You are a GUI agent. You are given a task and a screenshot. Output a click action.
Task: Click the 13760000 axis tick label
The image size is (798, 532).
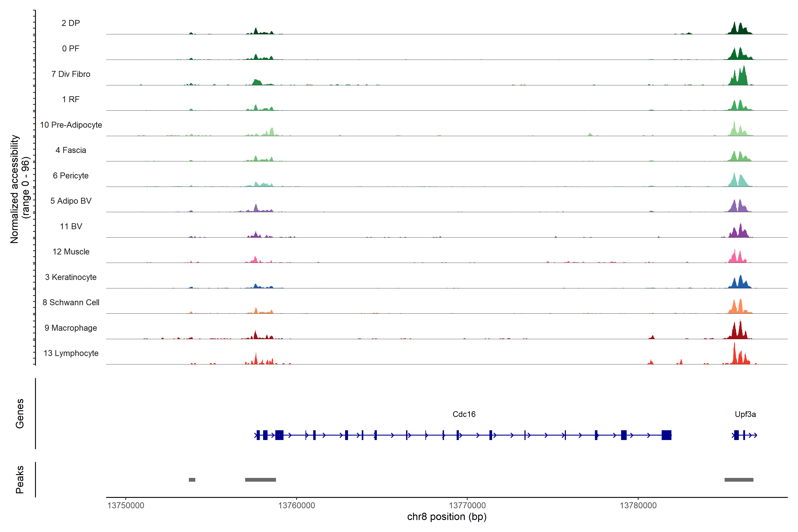297,505
